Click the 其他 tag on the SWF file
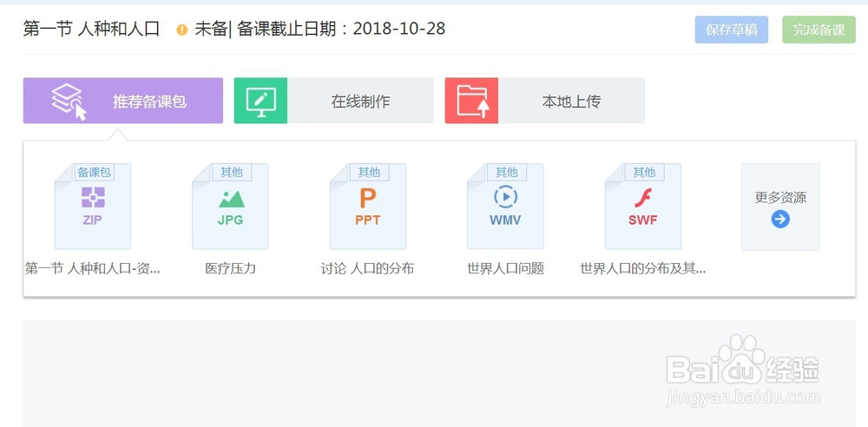The width and height of the screenshot is (868, 427). (x=644, y=172)
